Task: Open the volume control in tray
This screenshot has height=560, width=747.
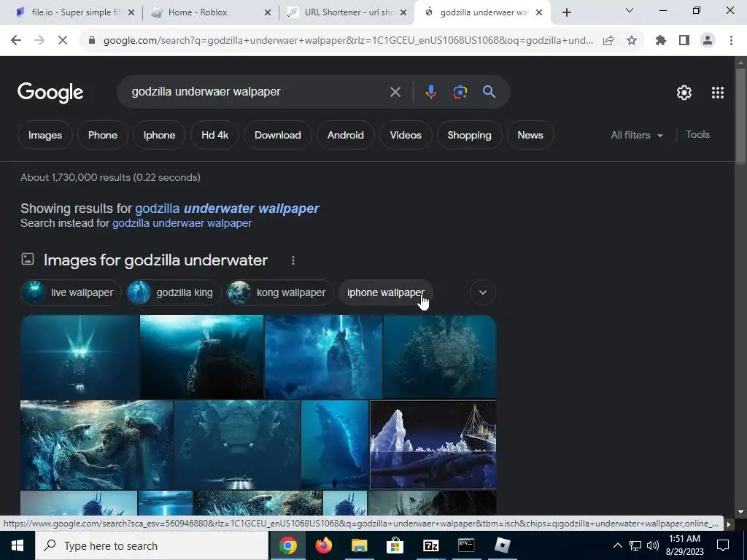Action: pos(653,545)
